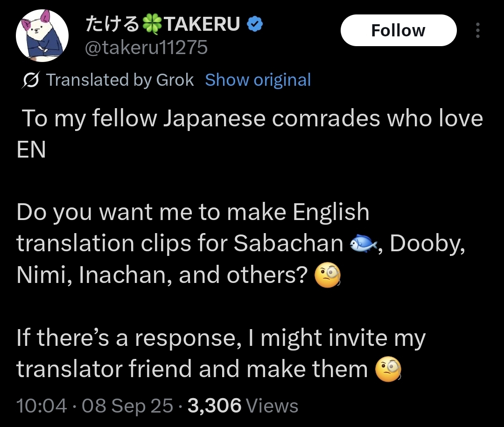
Task: Click the four-leaf clover emoji in name
Action: tap(151, 25)
